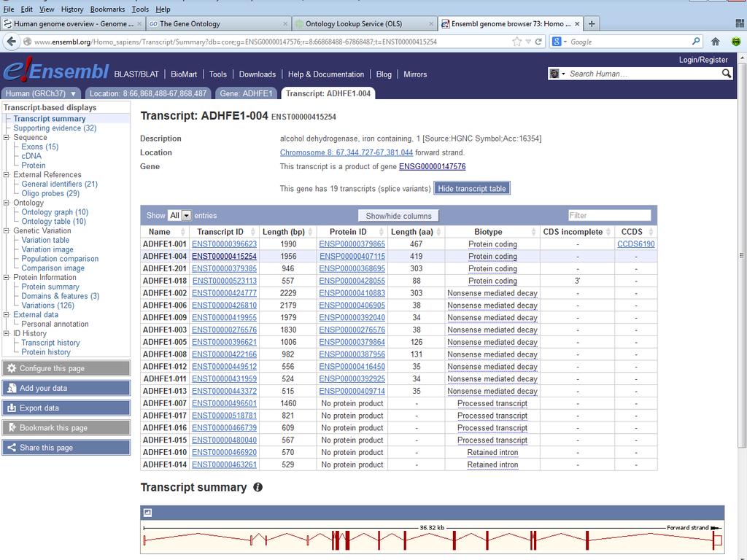Viewport: 747px width, 560px height.
Task: Open the BioMart link
Action: click(x=183, y=74)
